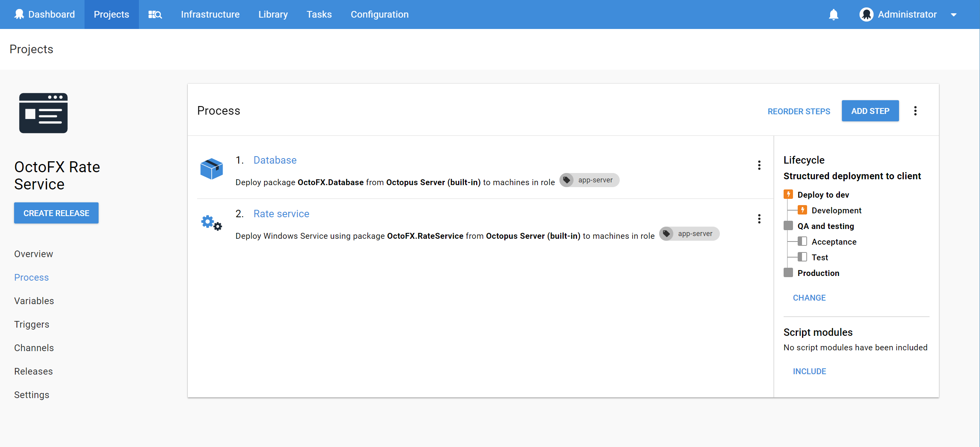Viewport: 980px width, 447px height.
Task: Expand the Administrator user dropdown arrow
Action: [953, 15]
